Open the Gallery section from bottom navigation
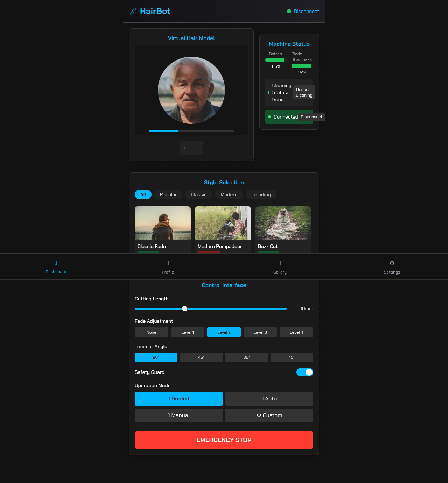The image size is (448, 483). 280,267
